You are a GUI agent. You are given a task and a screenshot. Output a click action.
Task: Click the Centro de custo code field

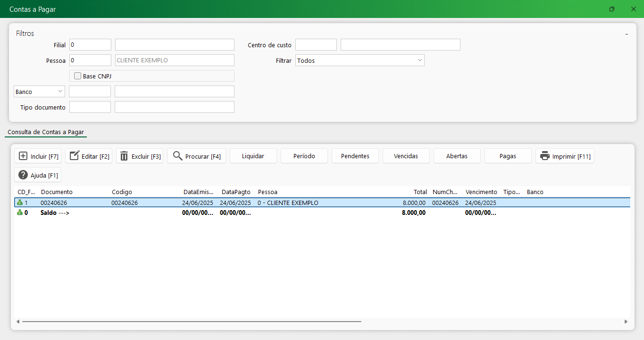(316, 45)
